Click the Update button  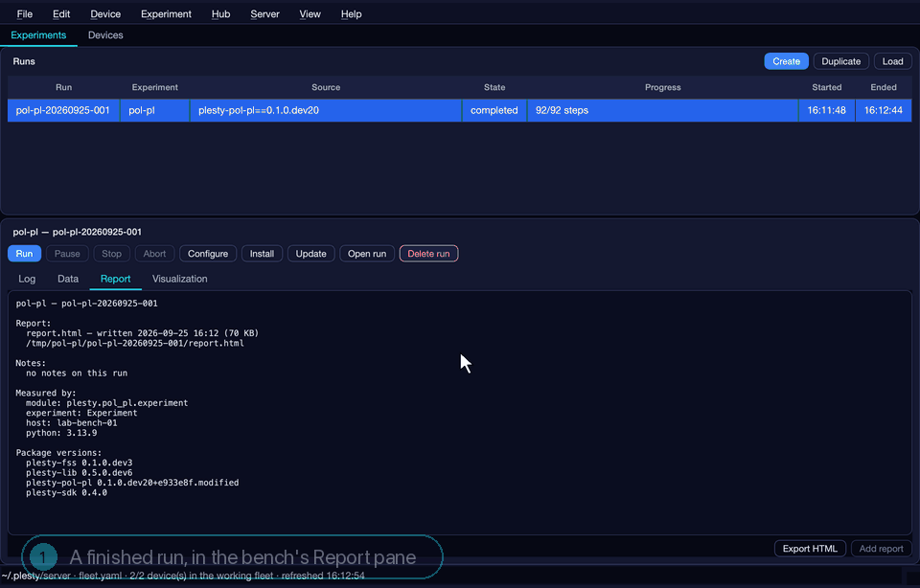coord(310,254)
